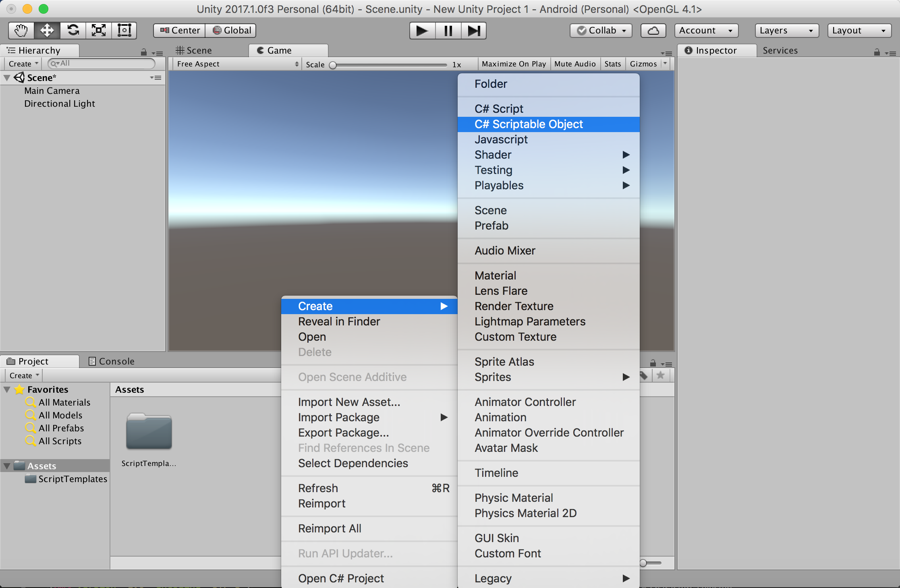This screenshot has height=588, width=900.
Task: Click Reveal in Finder menu entry
Action: coord(339,321)
